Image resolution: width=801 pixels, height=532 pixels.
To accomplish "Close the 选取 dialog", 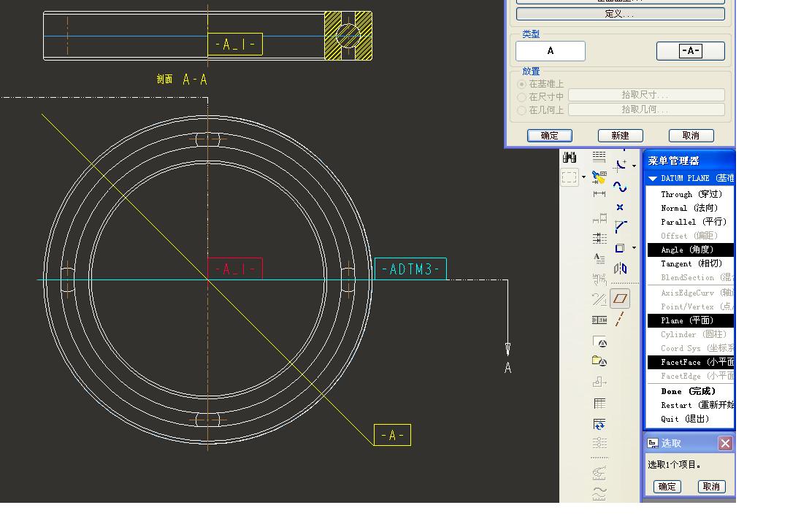I will pyautogui.click(x=725, y=443).
